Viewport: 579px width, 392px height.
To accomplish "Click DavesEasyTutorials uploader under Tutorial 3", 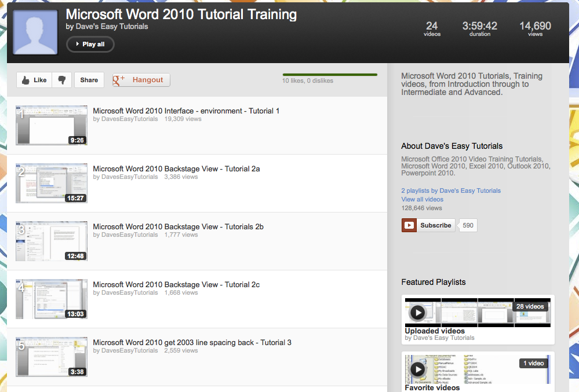I will (x=130, y=351).
